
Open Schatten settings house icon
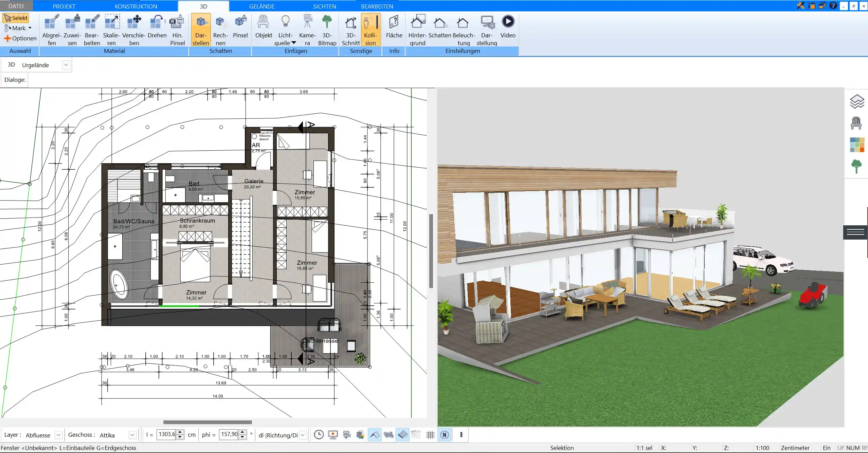coord(440,22)
